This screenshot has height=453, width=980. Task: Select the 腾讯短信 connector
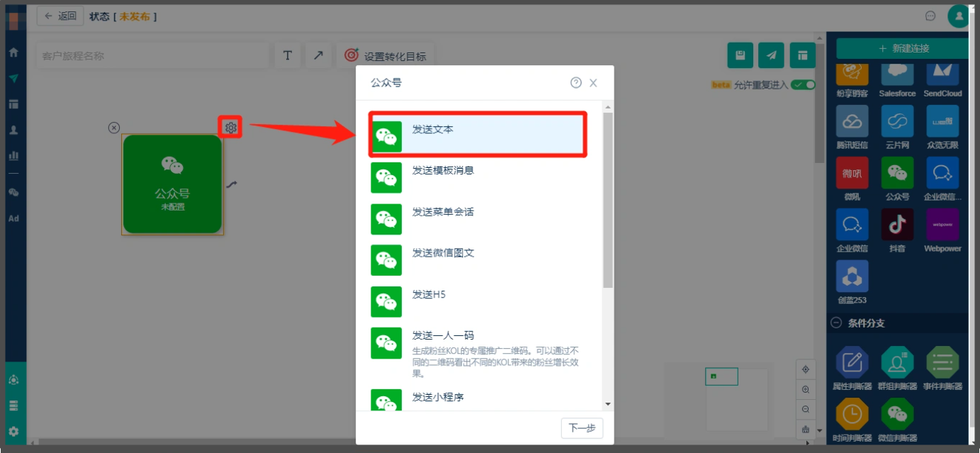[852, 128]
